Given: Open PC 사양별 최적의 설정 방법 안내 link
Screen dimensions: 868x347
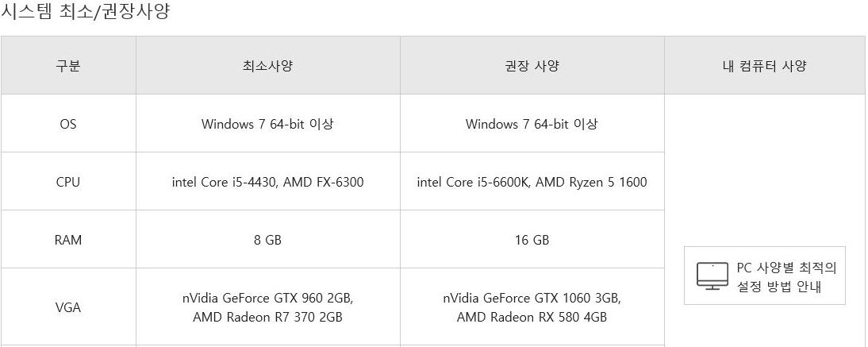Looking at the screenshot, I should tap(765, 276).
